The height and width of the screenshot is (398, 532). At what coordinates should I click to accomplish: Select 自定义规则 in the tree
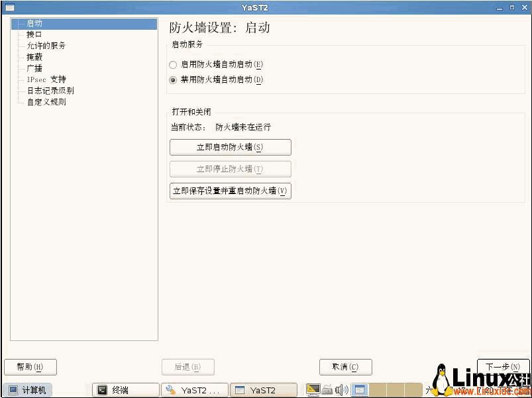pyautogui.click(x=46, y=102)
